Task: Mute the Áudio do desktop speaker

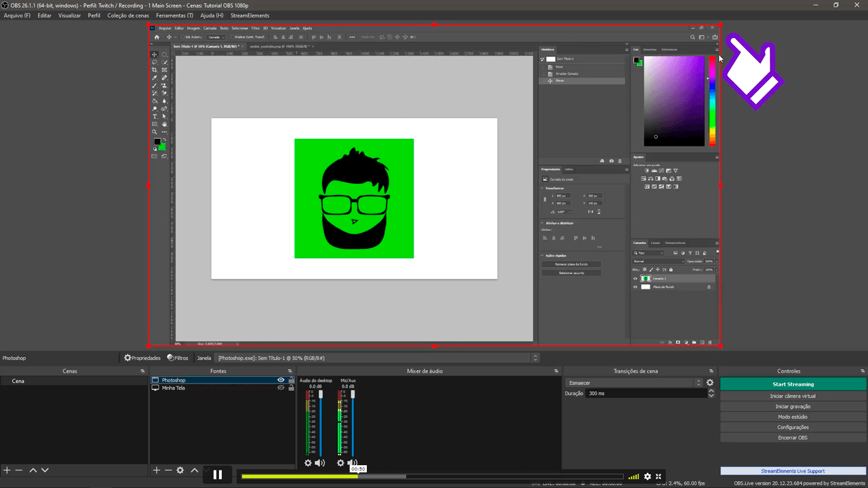Action: 320,463
